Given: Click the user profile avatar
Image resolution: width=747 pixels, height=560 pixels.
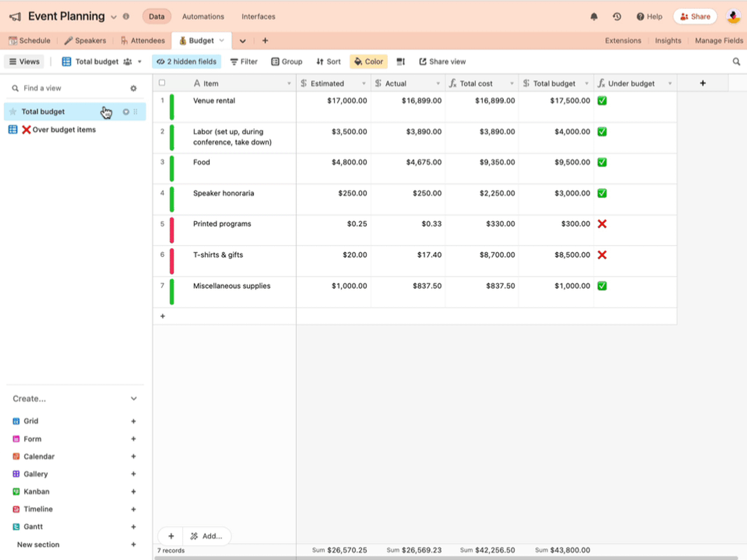Looking at the screenshot, I should point(733,16).
